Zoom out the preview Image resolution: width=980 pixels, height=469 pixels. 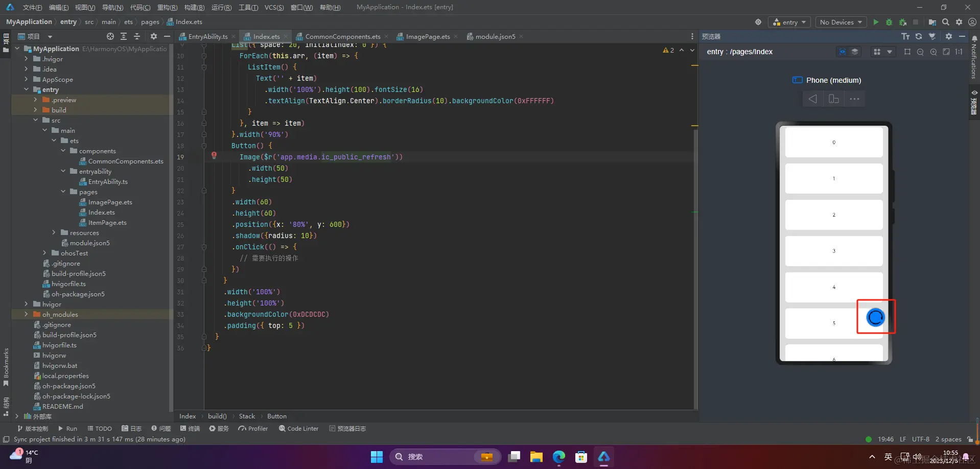[x=920, y=52]
